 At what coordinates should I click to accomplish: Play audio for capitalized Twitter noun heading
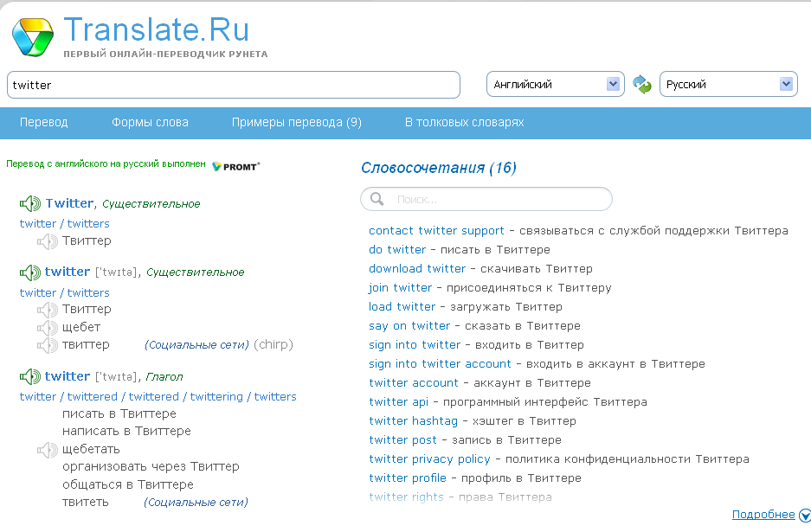30,203
